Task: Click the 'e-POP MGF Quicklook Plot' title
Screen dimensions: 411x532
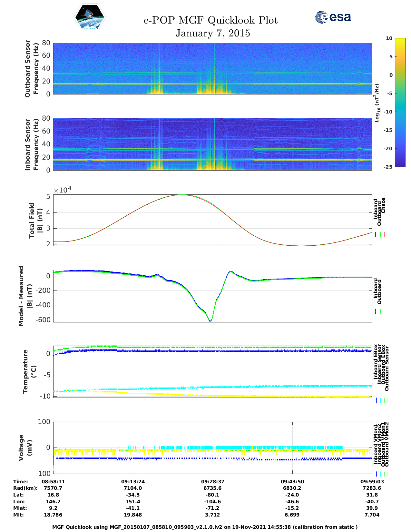Action: pos(210,20)
